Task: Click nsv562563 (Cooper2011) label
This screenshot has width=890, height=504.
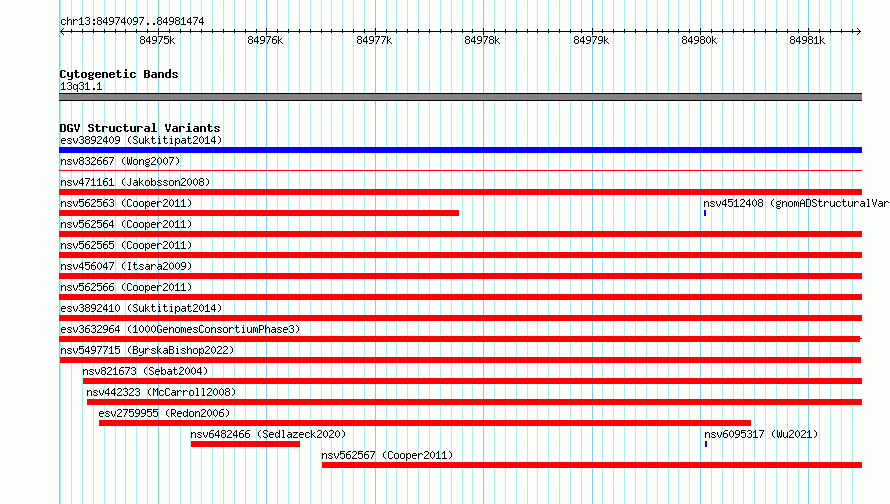Action: click(126, 203)
